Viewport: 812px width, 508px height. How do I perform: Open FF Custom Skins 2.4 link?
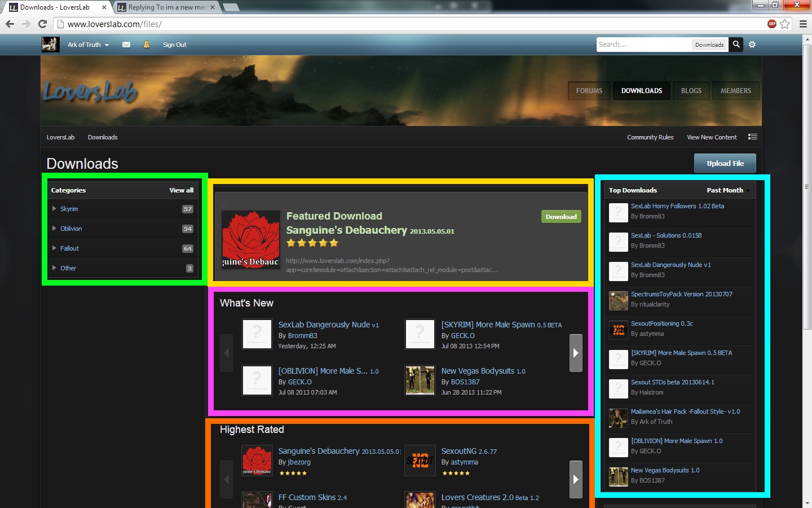tap(312, 497)
